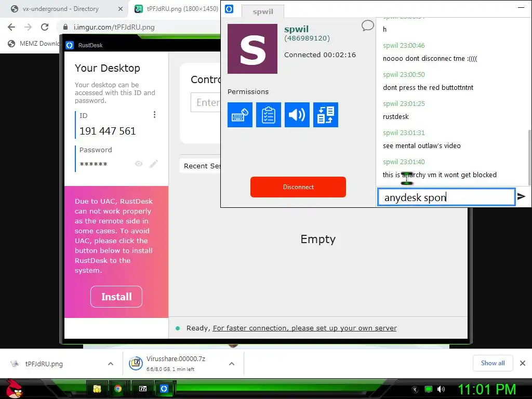532x399 pixels.
Task: Click the address bar lock icon
Action: (x=65, y=27)
